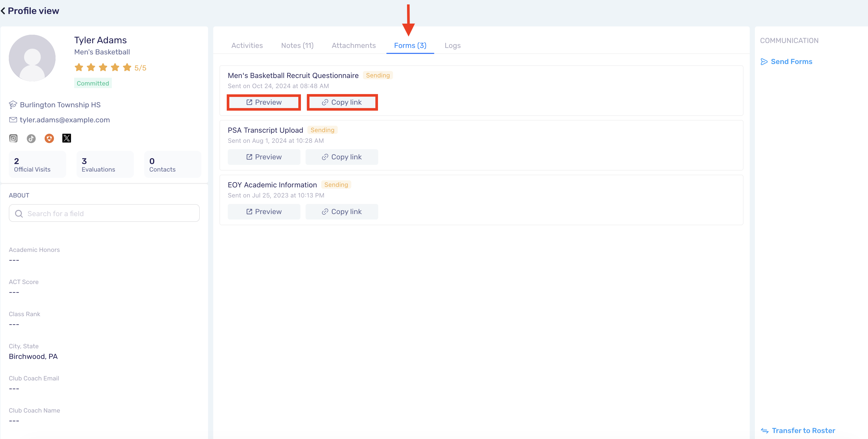The width and height of the screenshot is (868, 439).
Task: Preview Men's Basketball Recruit Questionnaire form
Action: tap(264, 102)
